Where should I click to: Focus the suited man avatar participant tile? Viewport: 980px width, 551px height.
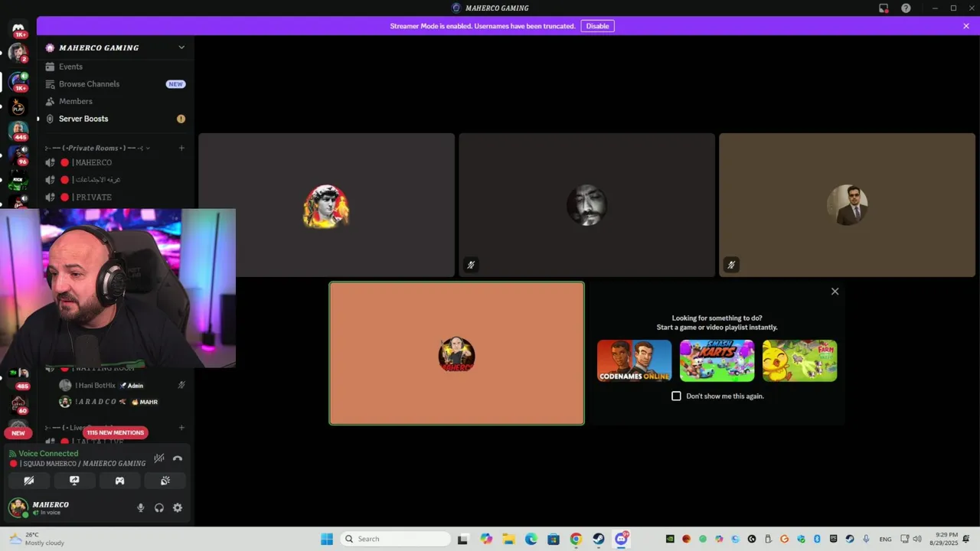[x=847, y=205]
